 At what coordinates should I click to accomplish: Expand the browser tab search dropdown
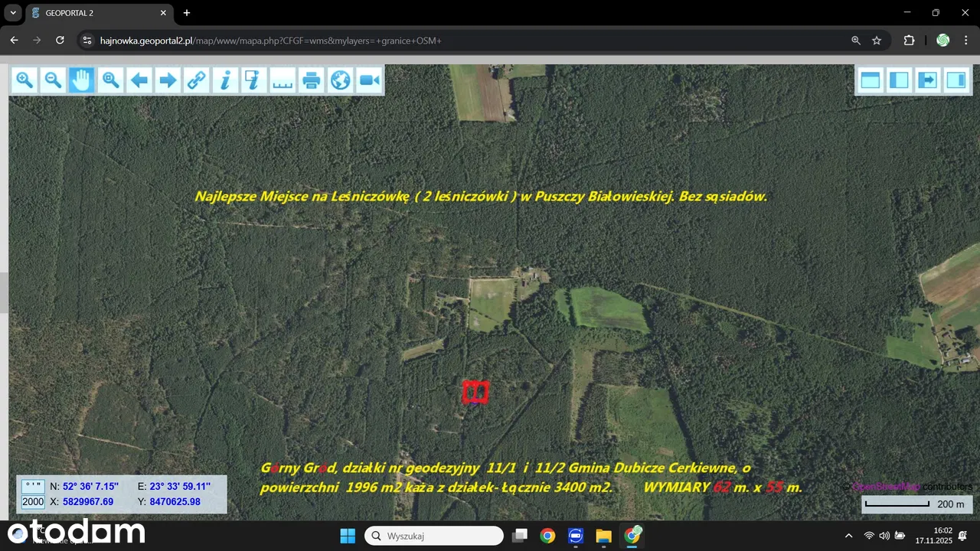[x=13, y=13]
